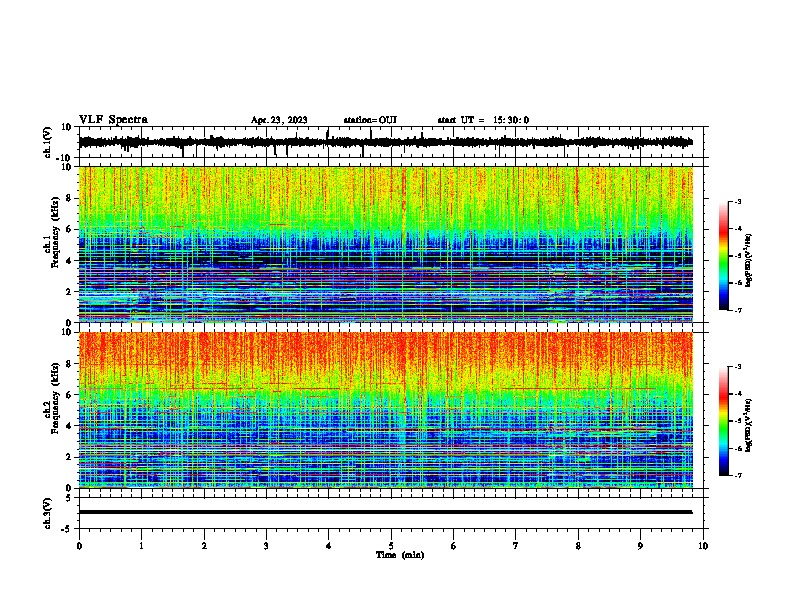Click time-axis tick label "1"
The image size is (792, 612).
141,546
